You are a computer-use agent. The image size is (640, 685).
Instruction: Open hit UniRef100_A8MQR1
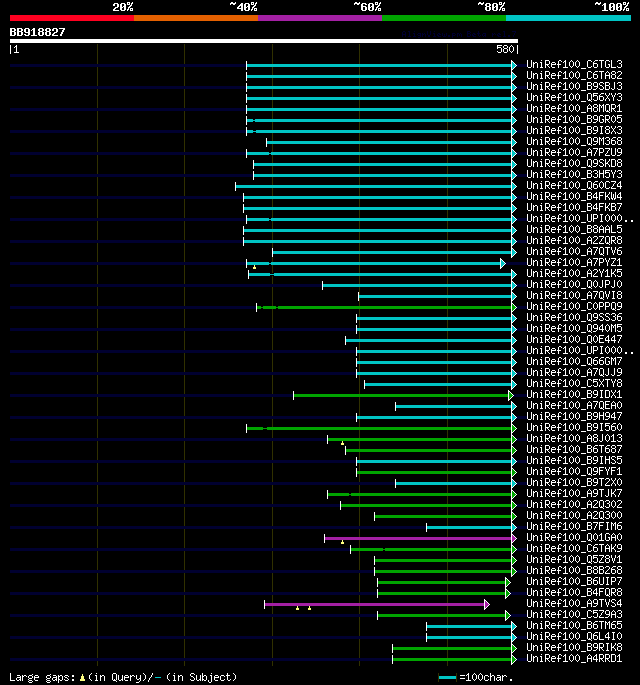pyautogui.click(x=574, y=108)
